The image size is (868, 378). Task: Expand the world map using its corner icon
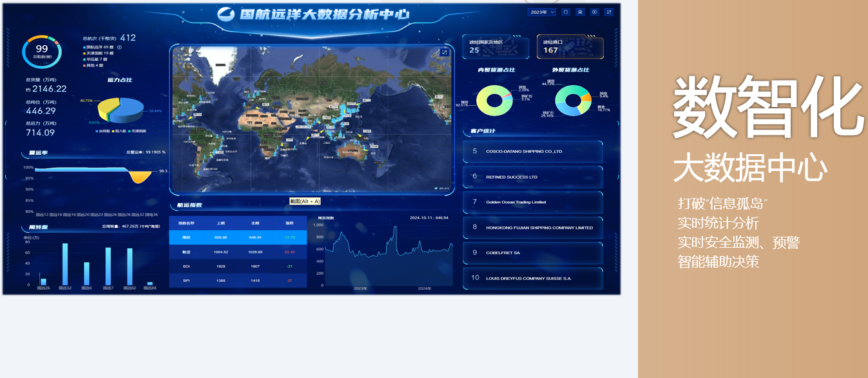coord(444,53)
